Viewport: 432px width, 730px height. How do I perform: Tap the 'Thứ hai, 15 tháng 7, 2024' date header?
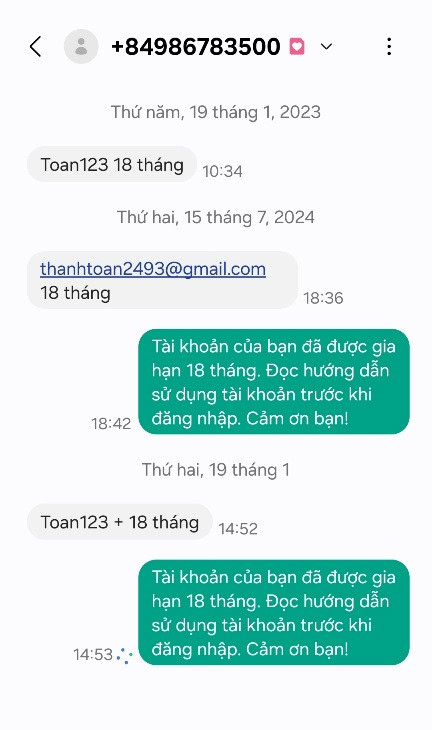216,217
